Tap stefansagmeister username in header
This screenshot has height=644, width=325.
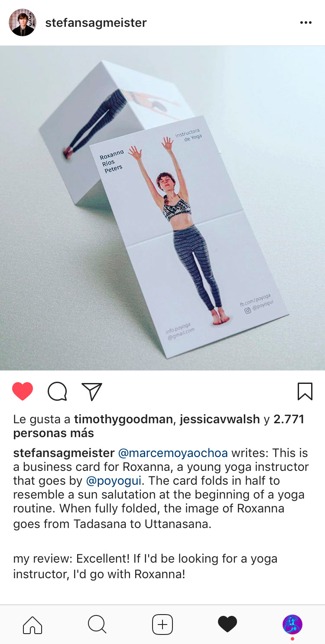point(96,23)
